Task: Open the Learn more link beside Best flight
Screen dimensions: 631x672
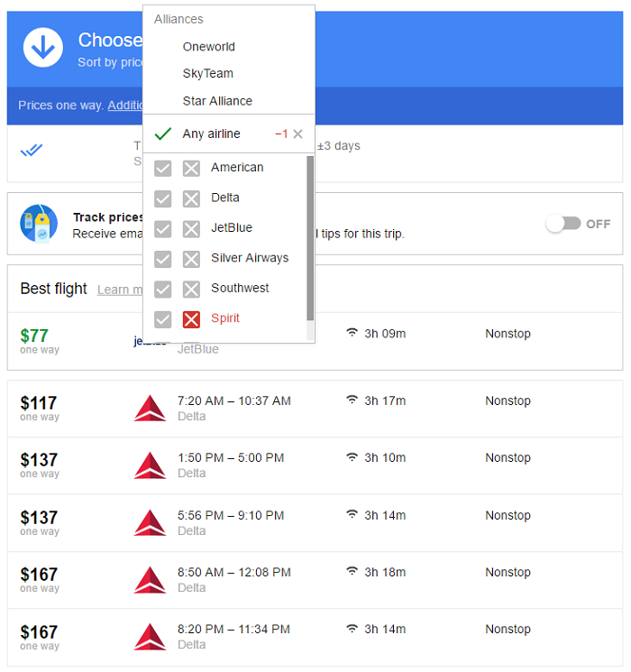Action: pos(120,290)
